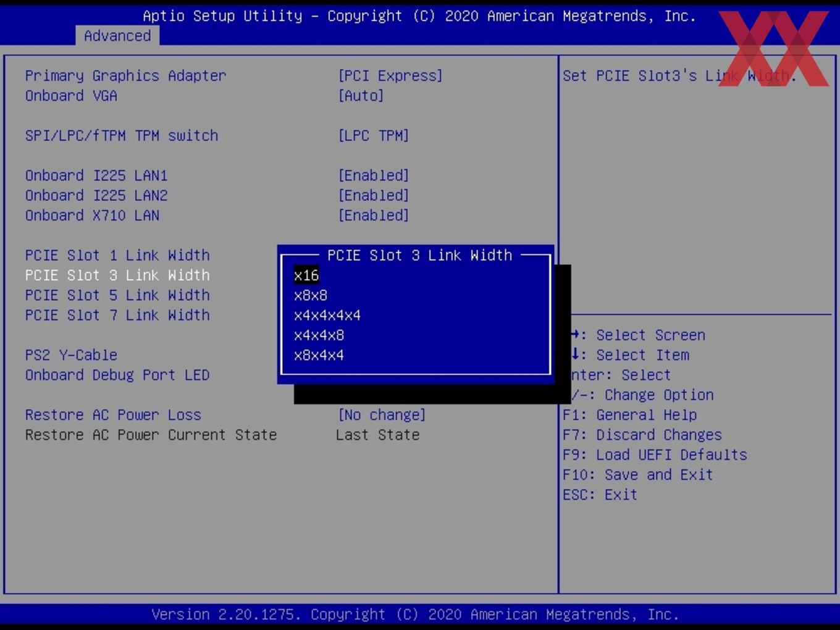Open the [LPC TPM] value option

click(374, 136)
